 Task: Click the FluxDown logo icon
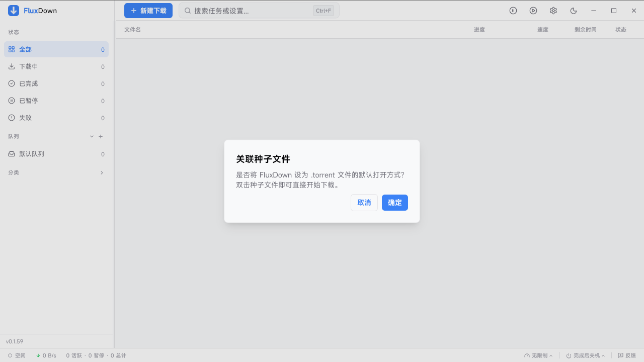pos(14,11)
